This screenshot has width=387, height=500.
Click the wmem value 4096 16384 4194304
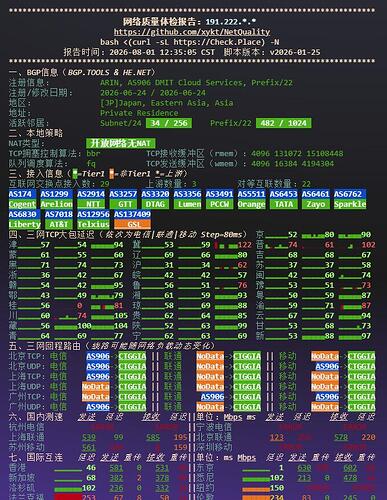click(292, 163)
